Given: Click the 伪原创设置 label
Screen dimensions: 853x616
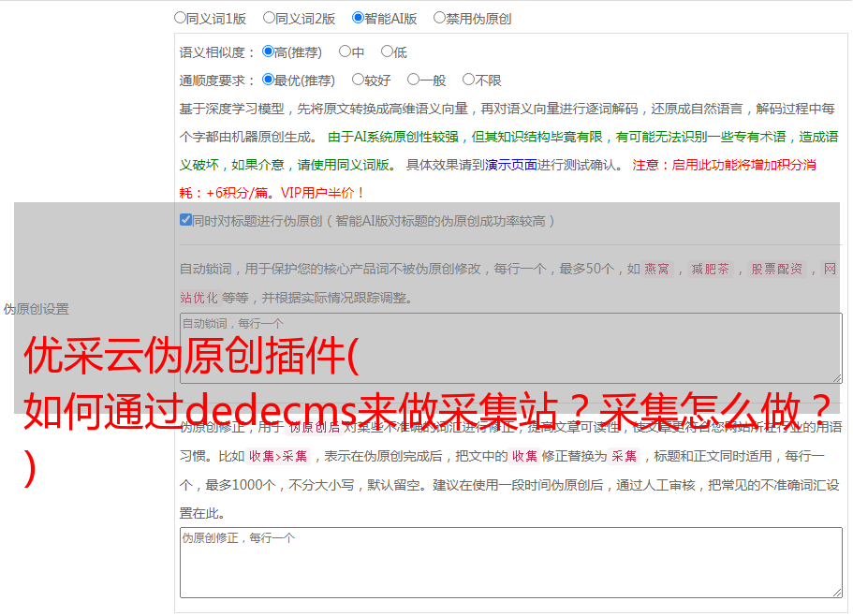Looking at the screenshot, I should click(36, 309).
